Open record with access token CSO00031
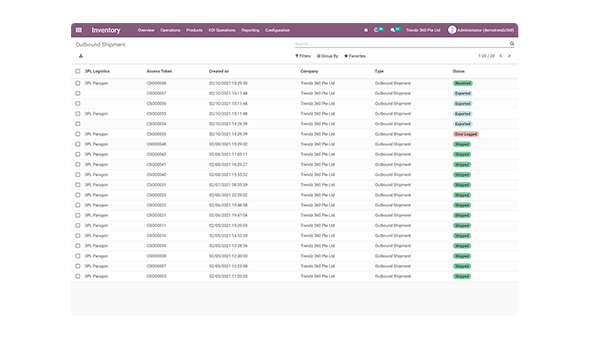The width and height of the screenshot is (590, 360). coord(156,185)
